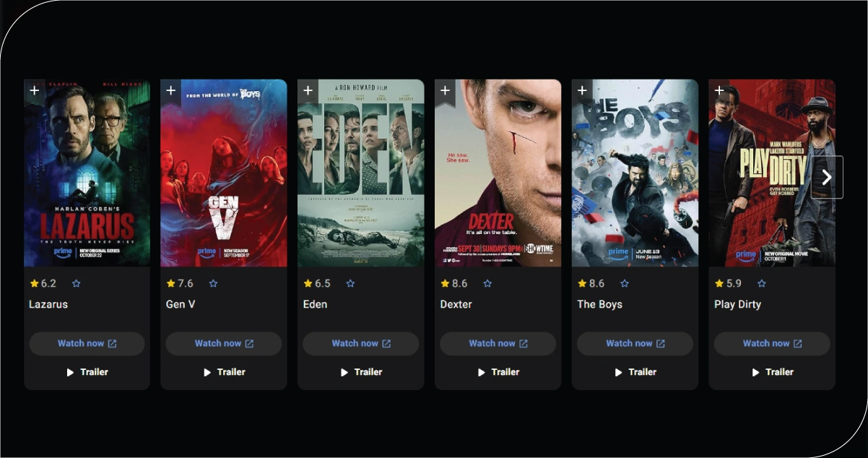
Task: Show next titles with right chevron arrow
Action: (827, 177)
